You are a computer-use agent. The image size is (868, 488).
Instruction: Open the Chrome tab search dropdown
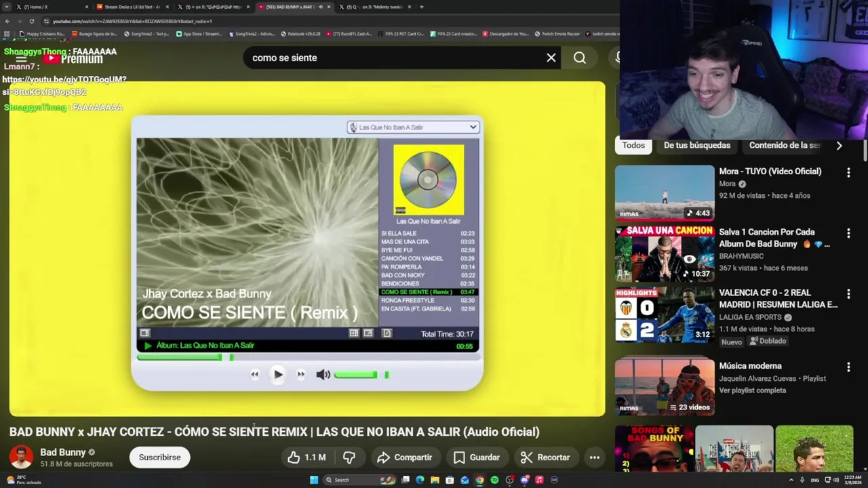[x=7, y=7]
